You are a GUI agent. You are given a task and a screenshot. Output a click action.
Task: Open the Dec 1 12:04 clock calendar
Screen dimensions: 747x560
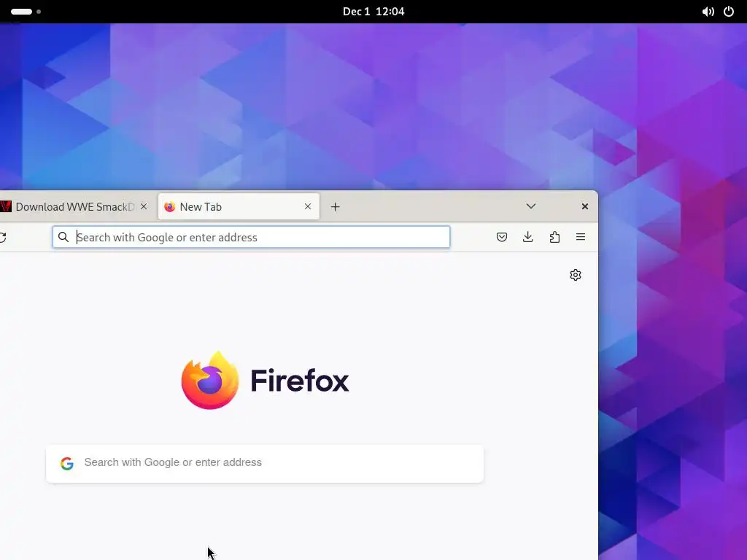(x=373, y=12)
